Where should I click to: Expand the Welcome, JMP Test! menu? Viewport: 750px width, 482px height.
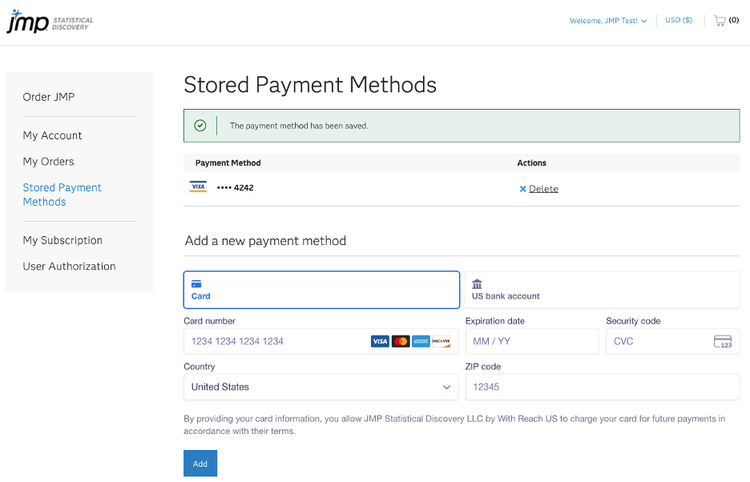608,21
